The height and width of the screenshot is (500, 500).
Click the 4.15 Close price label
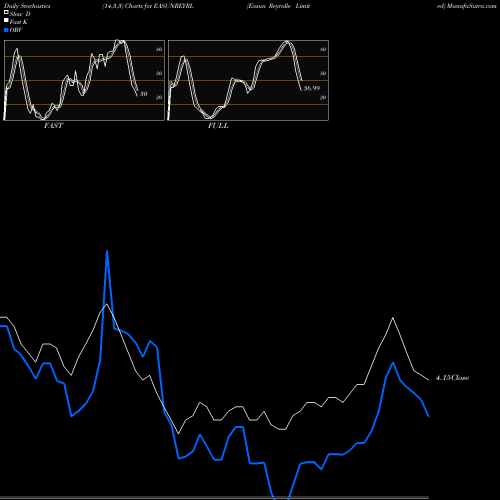click(452, 378)
